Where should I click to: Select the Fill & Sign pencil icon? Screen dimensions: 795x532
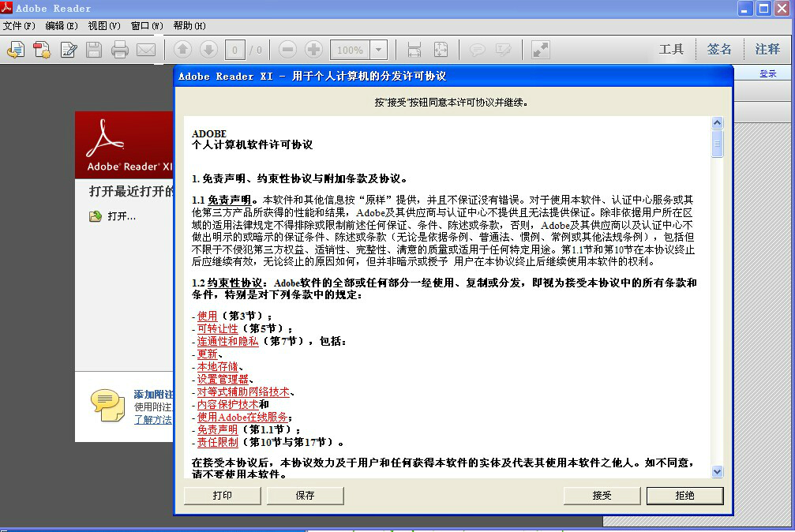pyautogui.click(x=68, y=49)
